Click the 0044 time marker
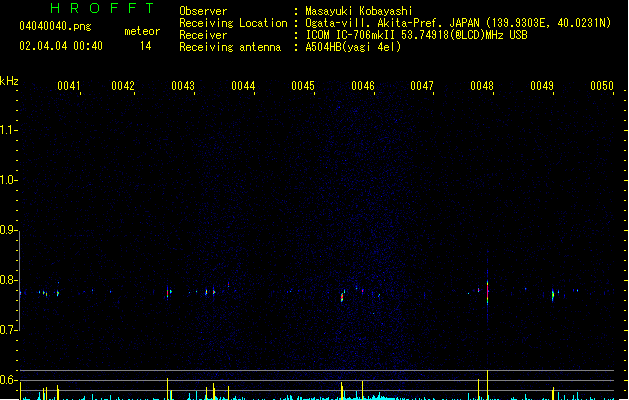The width and height of the screenshot is (629, 400). click(x=243, y=86)
